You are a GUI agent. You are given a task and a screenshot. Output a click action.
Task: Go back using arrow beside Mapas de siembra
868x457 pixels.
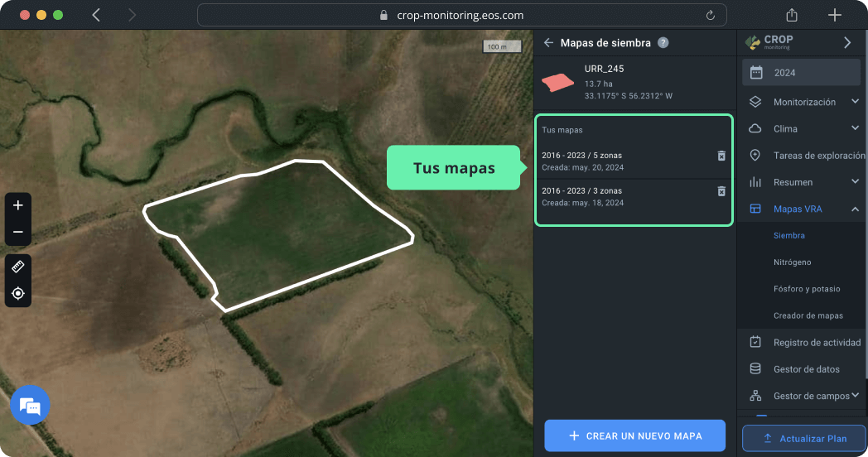click(548, 43)
